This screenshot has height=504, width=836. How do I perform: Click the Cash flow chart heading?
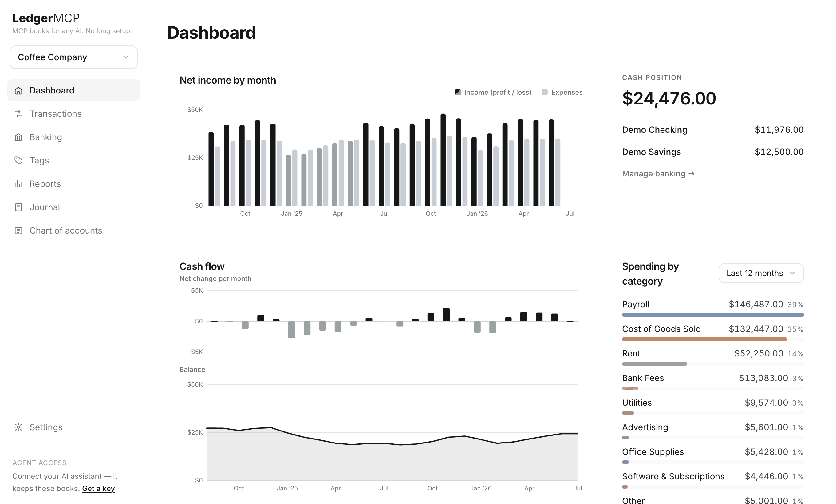(202, 266)
